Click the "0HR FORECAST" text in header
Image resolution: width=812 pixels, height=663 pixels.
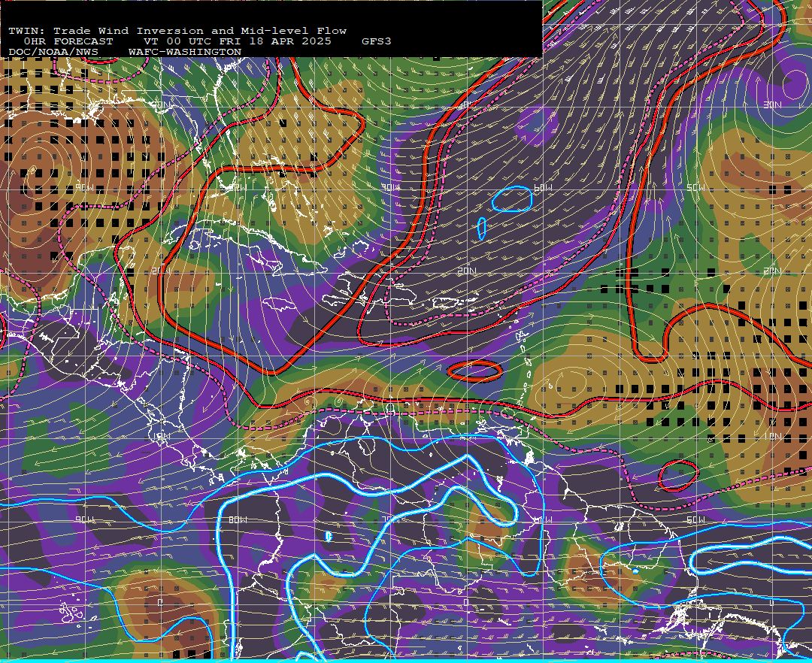pyautogui.click(x=68, y=41)
